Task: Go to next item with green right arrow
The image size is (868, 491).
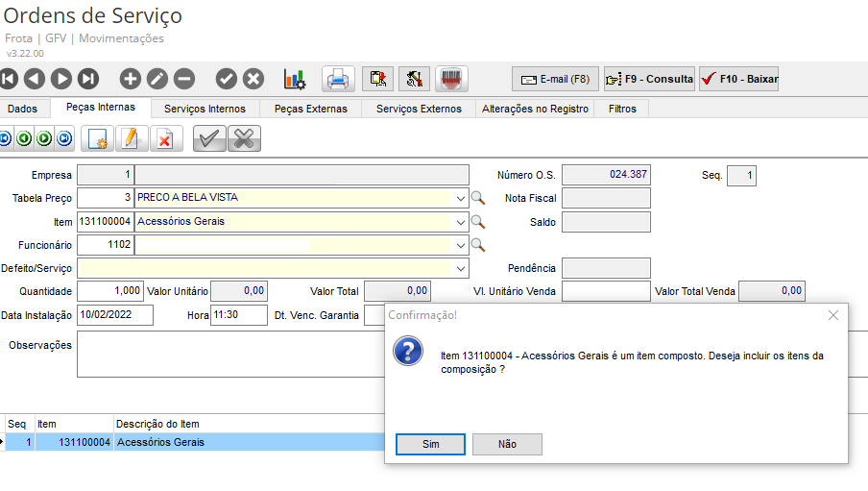Action: tap(44, 138)
